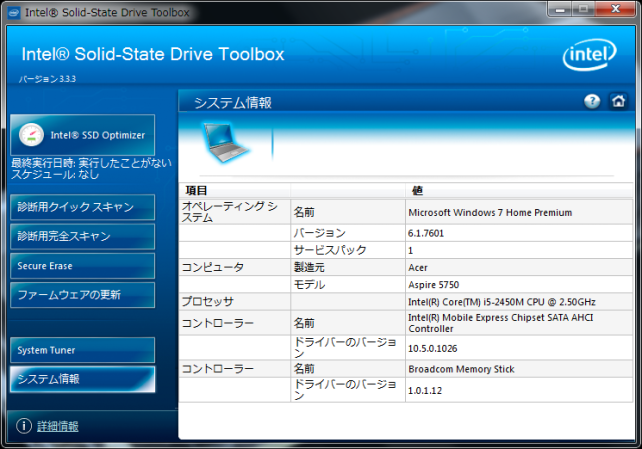
Task: Select the Broadcom Memory Stick value
Action: click(461, 369)
